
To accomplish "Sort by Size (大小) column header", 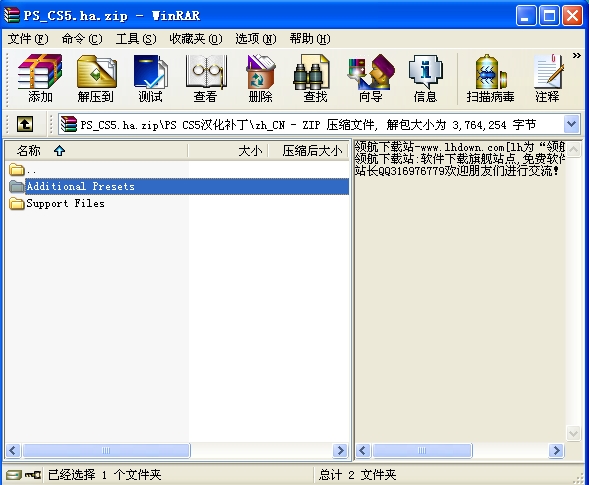I will tap(228, 151).
